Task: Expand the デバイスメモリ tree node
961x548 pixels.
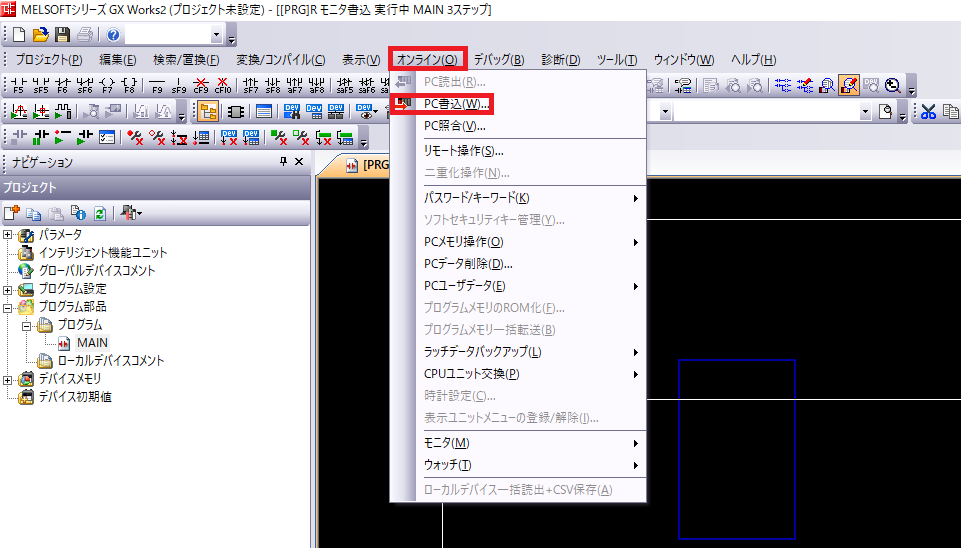Action: coord(7,379)
